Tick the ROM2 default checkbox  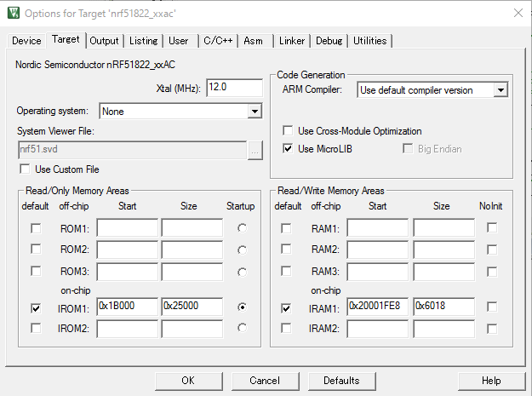pyautogui.click(x=36, y=249)
